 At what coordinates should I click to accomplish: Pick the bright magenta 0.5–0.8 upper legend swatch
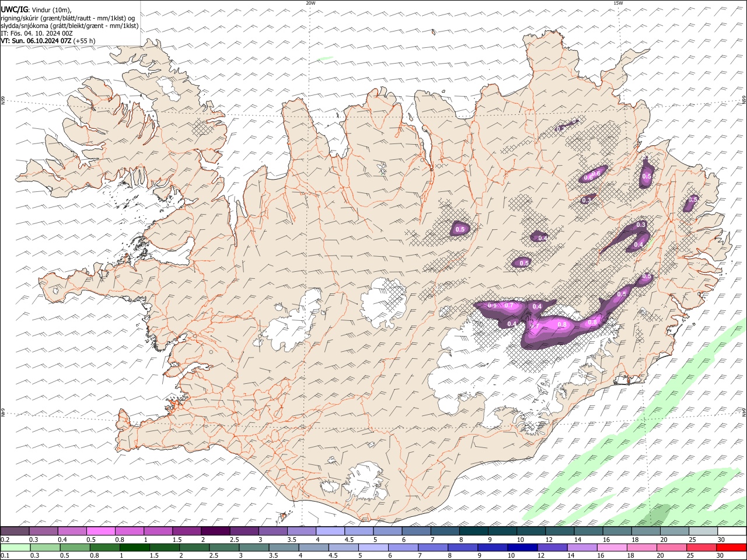pyautogui.click(x=101, y=531)
